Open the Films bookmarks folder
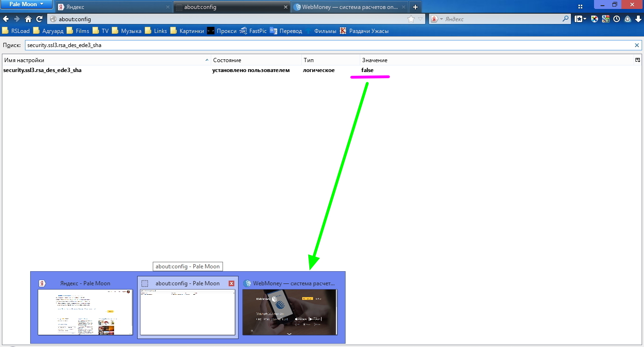644x347 pixels. tap(78, 31)
